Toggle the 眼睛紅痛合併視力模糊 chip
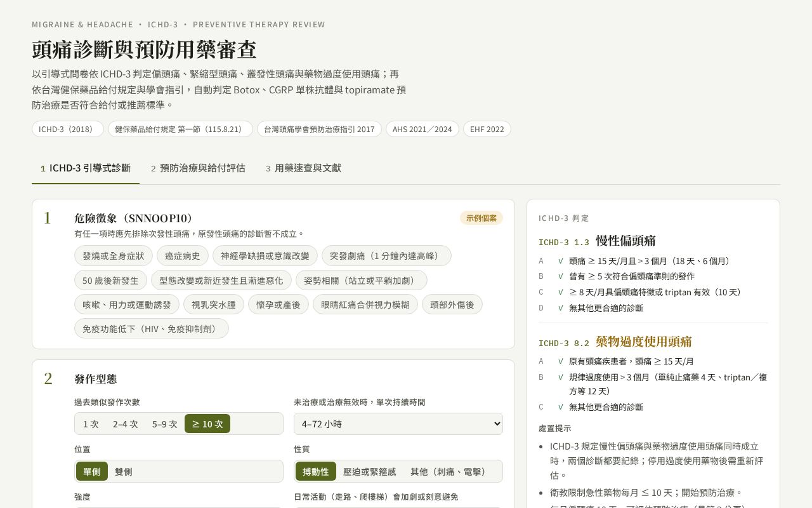 [365, 304]
